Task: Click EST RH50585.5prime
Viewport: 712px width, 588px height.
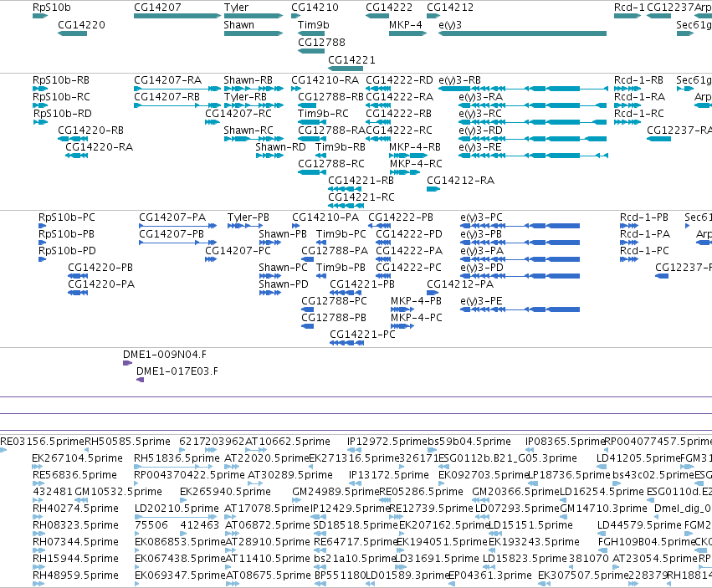Action: tap(128, 442)
